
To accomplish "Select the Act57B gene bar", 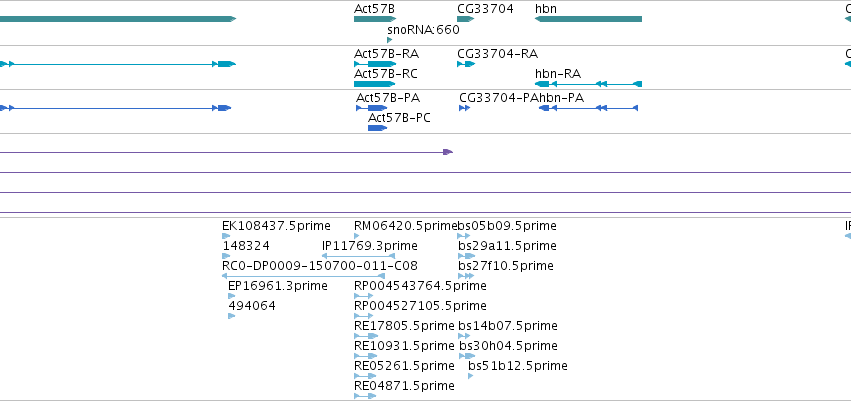I will click(x=374, y=19).
